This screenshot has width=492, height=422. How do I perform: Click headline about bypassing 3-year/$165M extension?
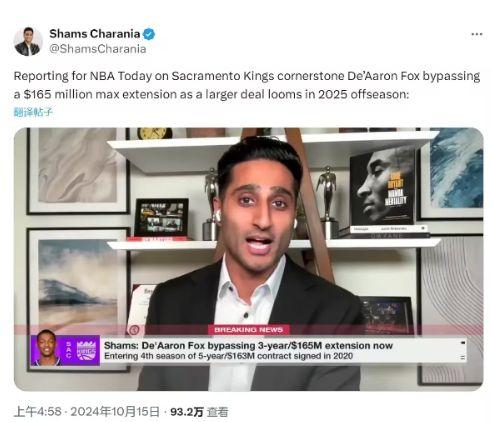(x=249, y=345)
